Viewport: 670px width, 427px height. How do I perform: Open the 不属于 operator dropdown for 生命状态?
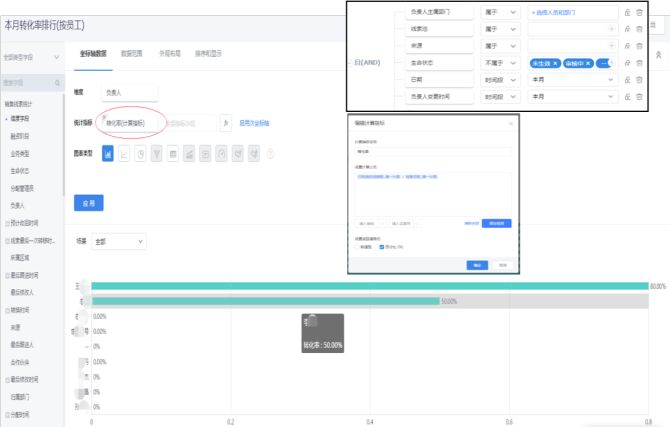[501, 63]
